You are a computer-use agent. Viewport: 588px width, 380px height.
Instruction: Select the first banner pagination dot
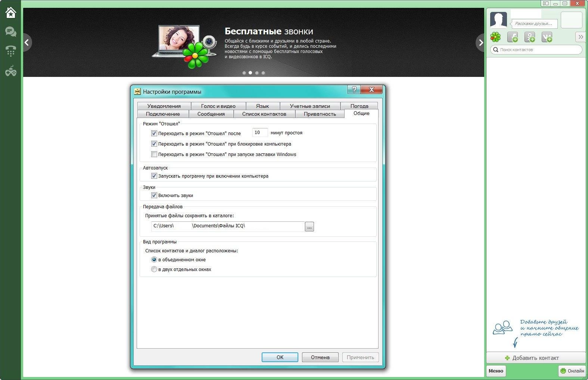244,73
